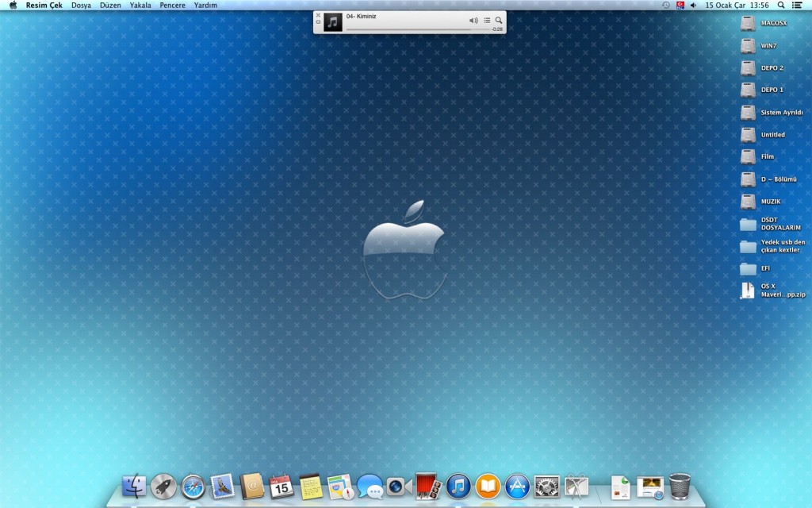Open Notification Center list icon
The image size is (812, 508).
click(x=797, y=6)
